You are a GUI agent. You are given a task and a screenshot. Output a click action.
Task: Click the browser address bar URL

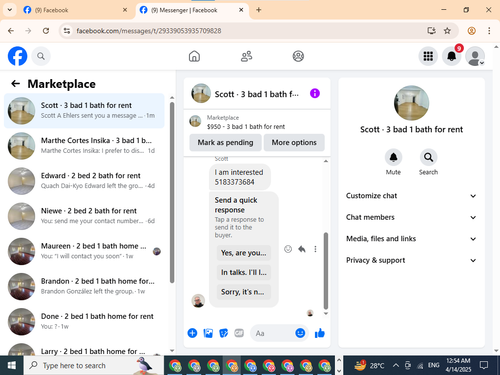tap(149, 31)
